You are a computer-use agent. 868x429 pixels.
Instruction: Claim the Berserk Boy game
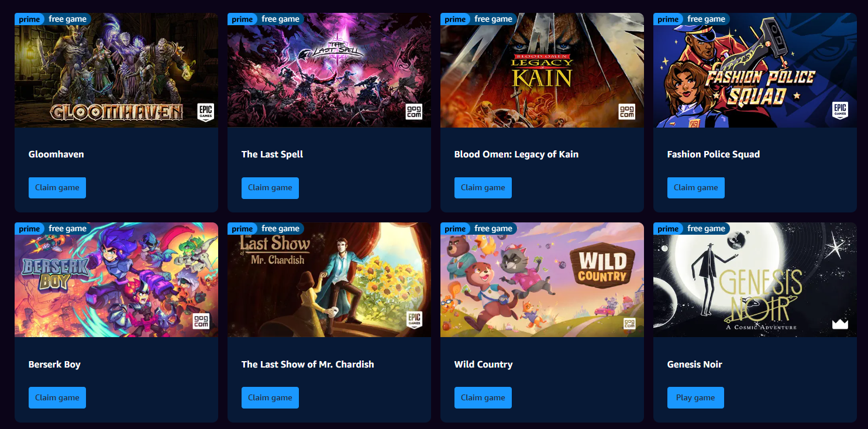[57, 397]
